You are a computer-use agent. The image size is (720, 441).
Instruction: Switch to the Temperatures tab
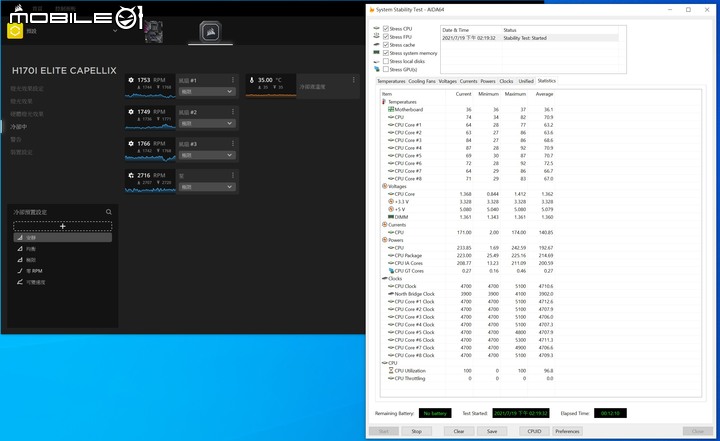click(x=391, y=81)
